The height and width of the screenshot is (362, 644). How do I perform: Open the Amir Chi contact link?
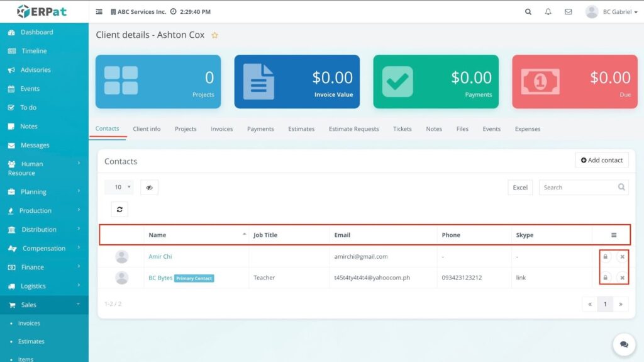[160, 257]
